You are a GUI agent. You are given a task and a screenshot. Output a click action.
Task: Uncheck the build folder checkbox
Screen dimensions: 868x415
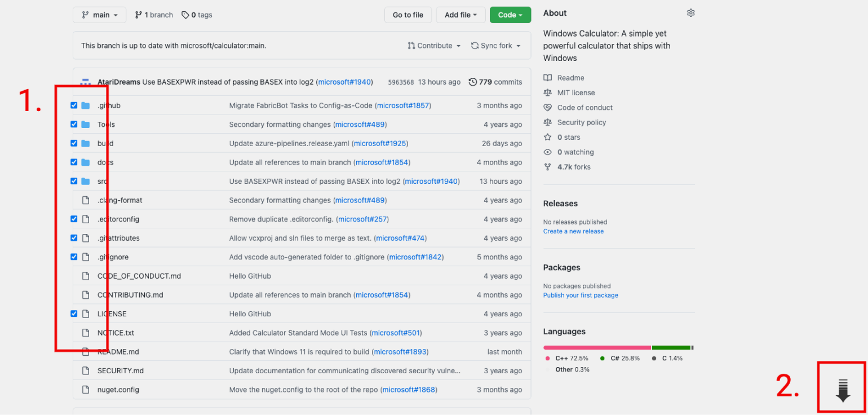(74, 143)
